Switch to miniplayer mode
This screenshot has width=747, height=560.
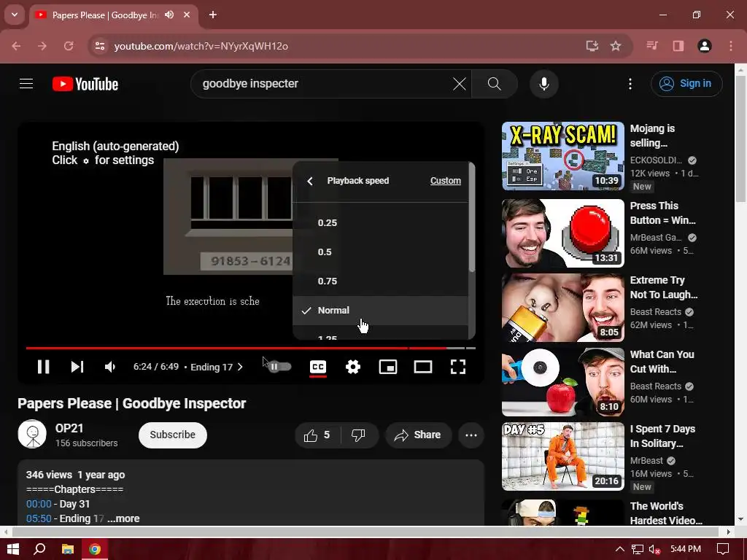[x=388, y=367]
